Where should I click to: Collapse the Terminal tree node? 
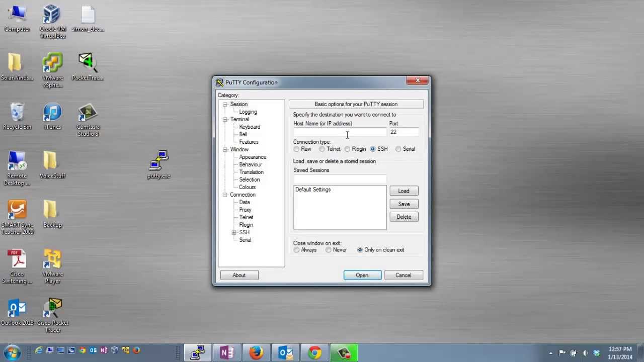pyautogui.click(x=225, y=119)
